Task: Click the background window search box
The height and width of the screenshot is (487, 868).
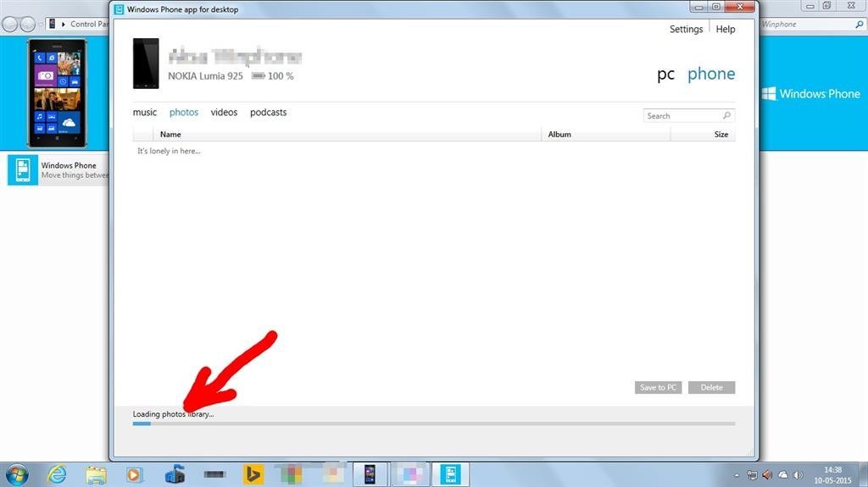Action: [x=812, y=25]
